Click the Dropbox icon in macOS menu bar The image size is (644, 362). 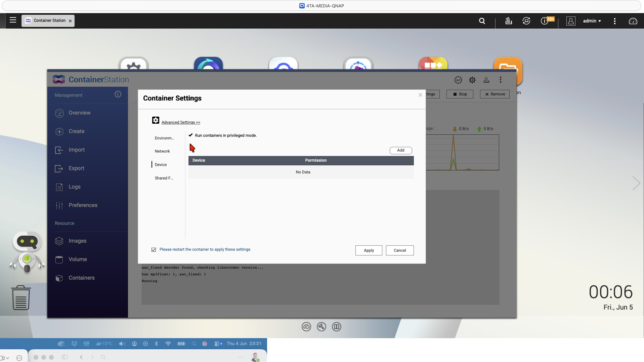tap(74, 344)
